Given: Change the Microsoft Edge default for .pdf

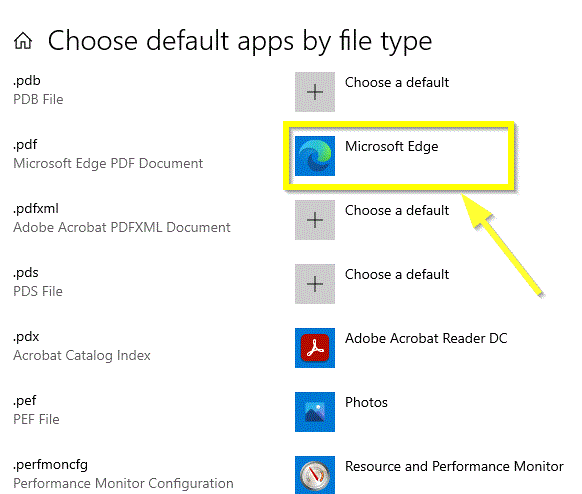Looking at the screenshot, I should pos(392,147).
